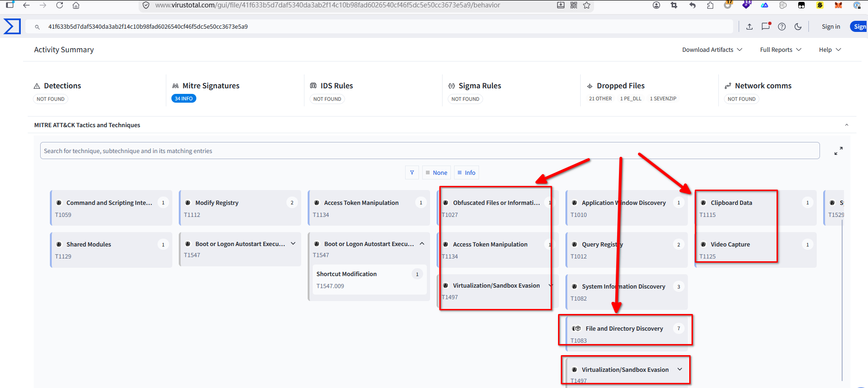Open the Download Artifacts dropdown
This screenshot has height=388, width=868.
712,50
